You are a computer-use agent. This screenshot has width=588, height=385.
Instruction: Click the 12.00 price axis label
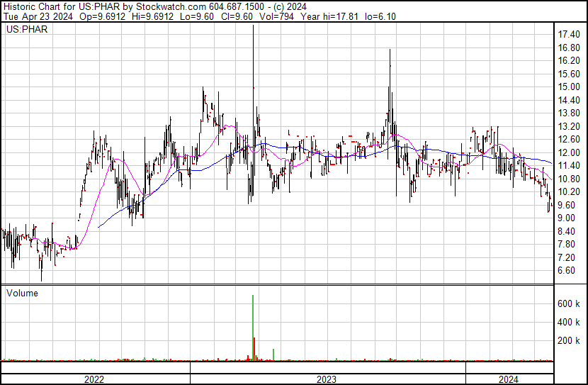point(570,152)
